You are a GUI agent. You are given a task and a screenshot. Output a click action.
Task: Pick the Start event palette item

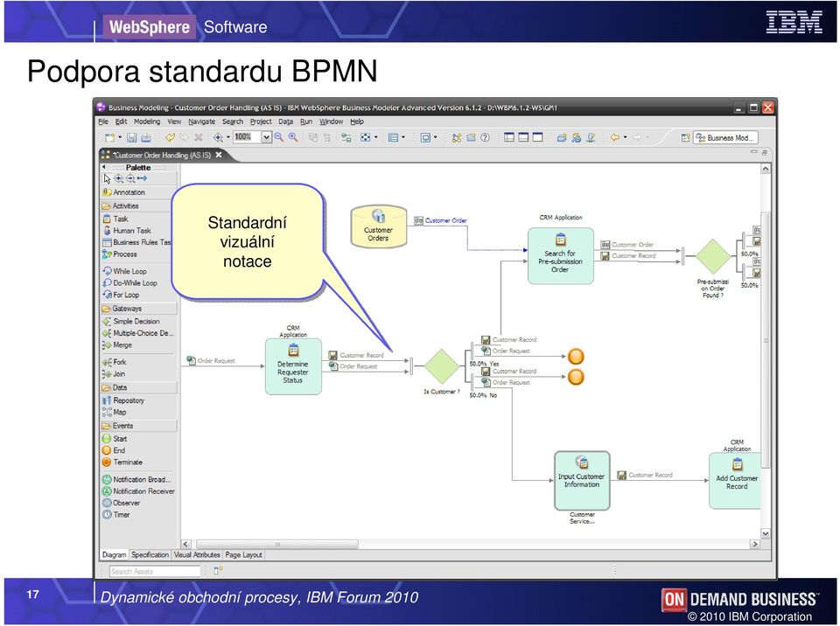(x=115, y=439)
